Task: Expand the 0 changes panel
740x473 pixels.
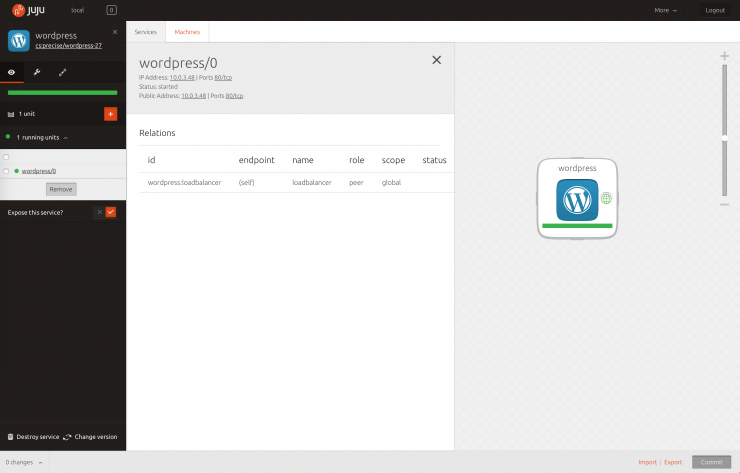Action: pyautogui.click(x=24, y=462)
